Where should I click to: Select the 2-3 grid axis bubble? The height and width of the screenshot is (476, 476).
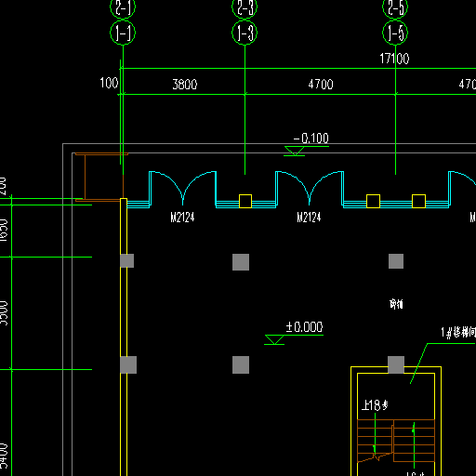tap(245, 7)
